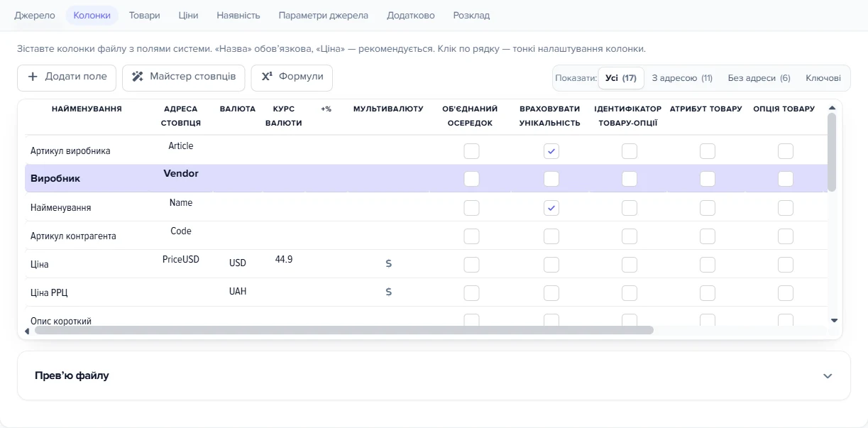Enable Опція товару for Найменування row
This screenshot has width=868, height=428.
[x=786, y=208]
